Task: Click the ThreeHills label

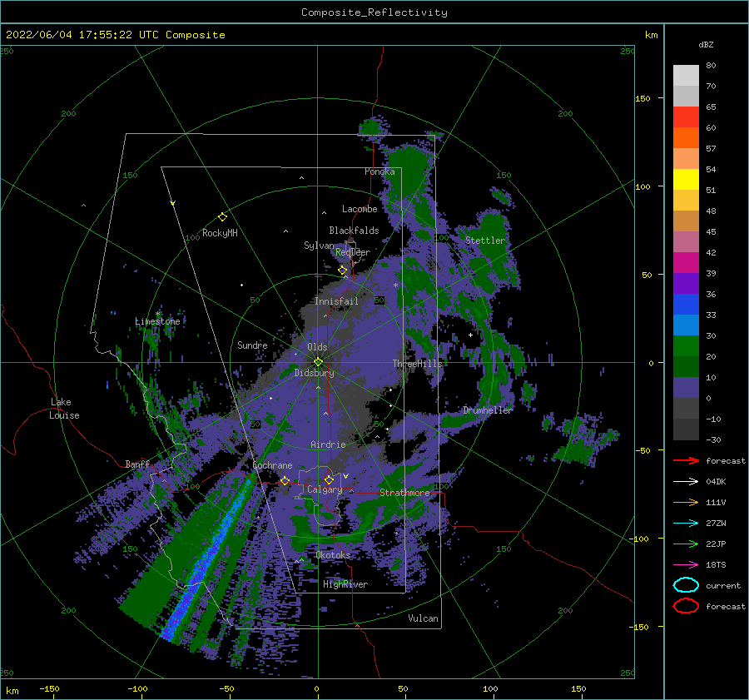Action: (x=418, y=364)
